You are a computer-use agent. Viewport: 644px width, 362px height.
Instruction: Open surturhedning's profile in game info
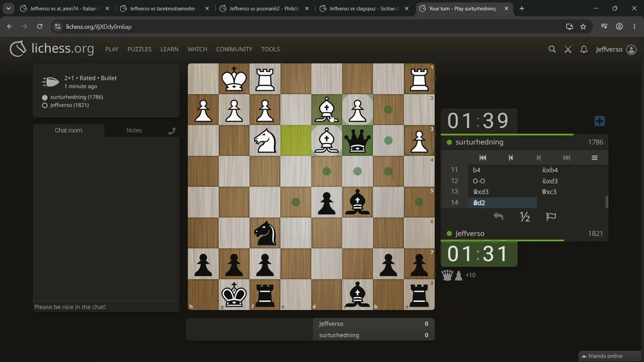pyautogui.click(x=76, y=97)
